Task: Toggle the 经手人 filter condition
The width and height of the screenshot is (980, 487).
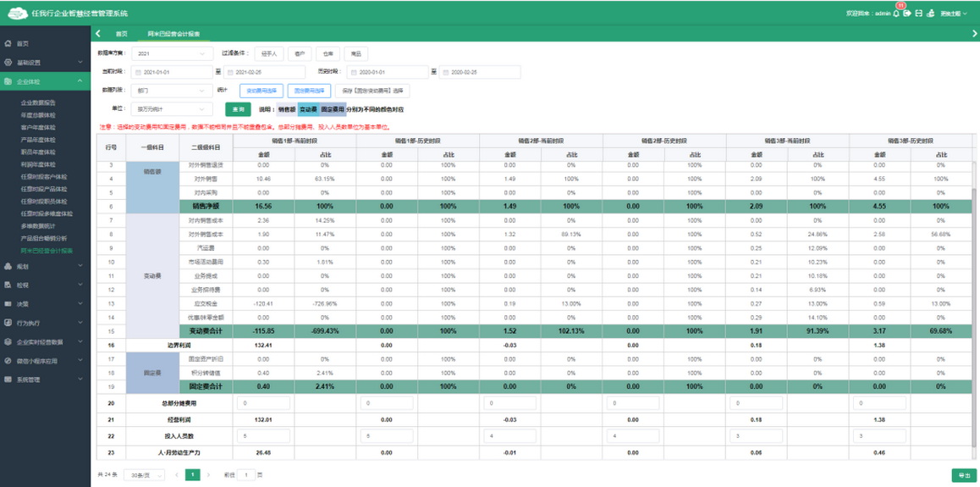Action: pyautogui.click(x=267, y=53)
